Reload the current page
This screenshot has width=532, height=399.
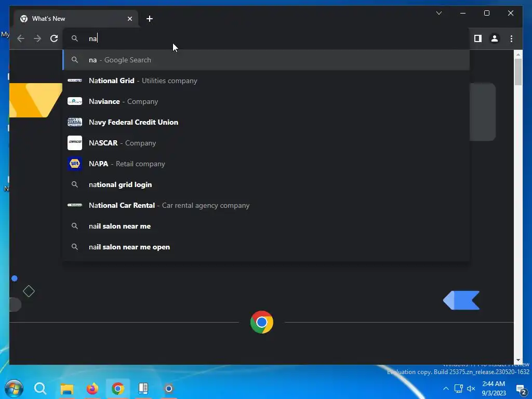coord(54,38)
